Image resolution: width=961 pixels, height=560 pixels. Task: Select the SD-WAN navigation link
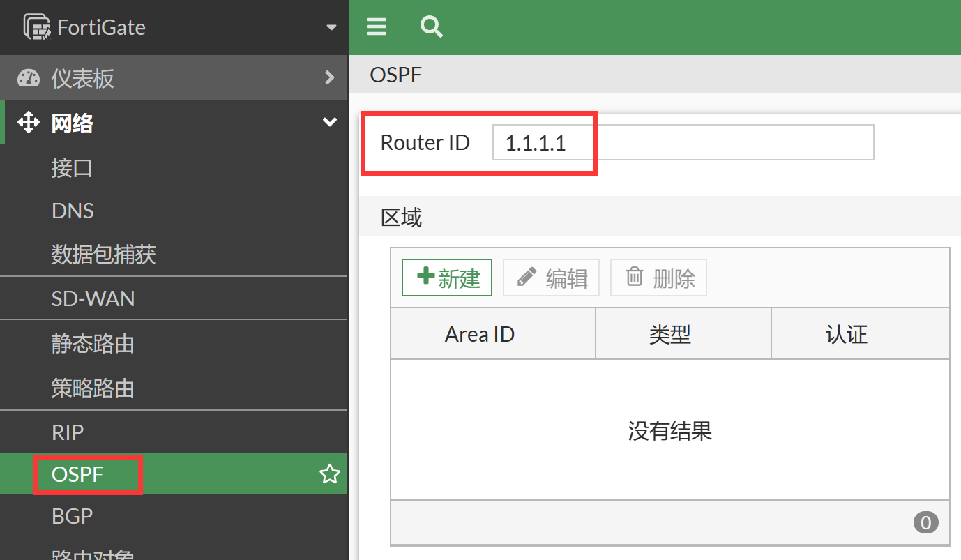pyautogui.click(x=93, y=298)
